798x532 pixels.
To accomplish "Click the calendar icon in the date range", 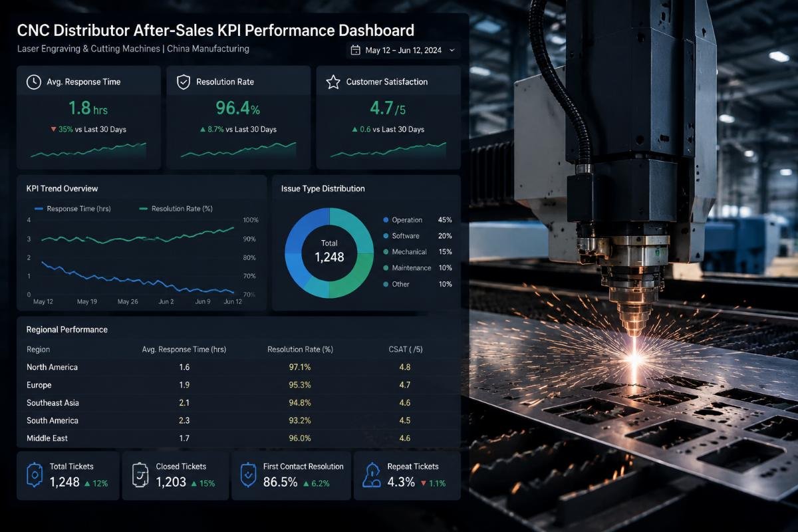I will click(x=355, y=50).
